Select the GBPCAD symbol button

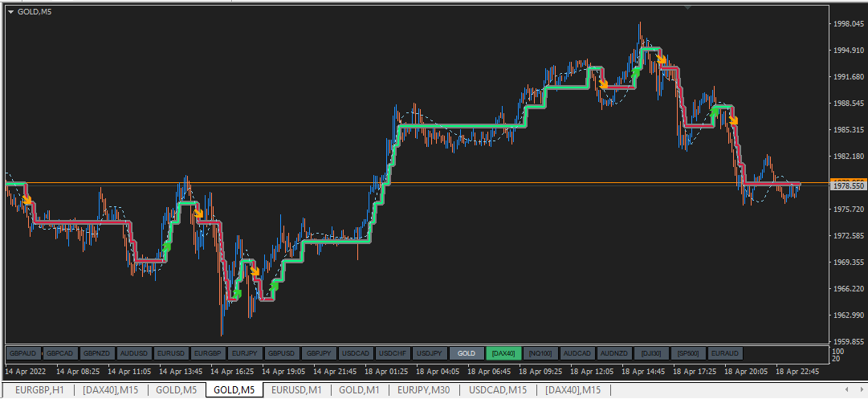[60, 353]
